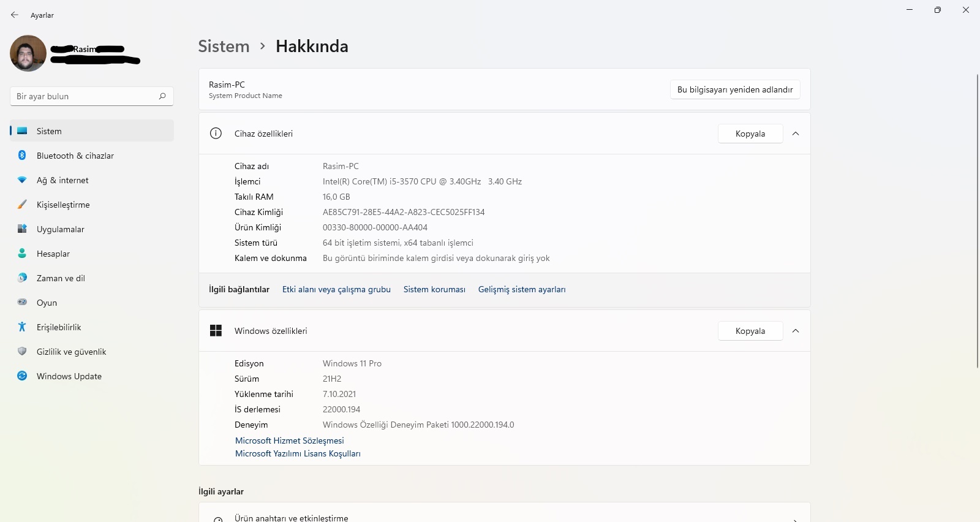The image size is (980, 522).
Task: Click the 'System Product Name' text
Action: coord(246,96)
